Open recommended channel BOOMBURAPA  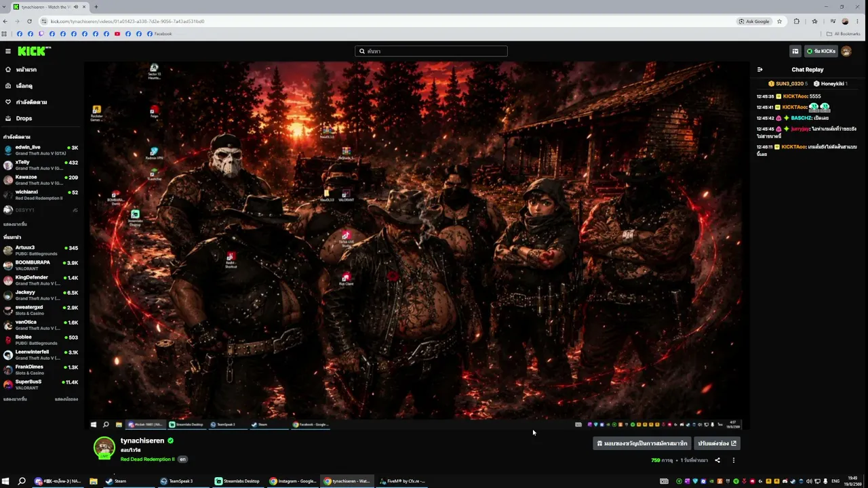click(x=41, y=265)
